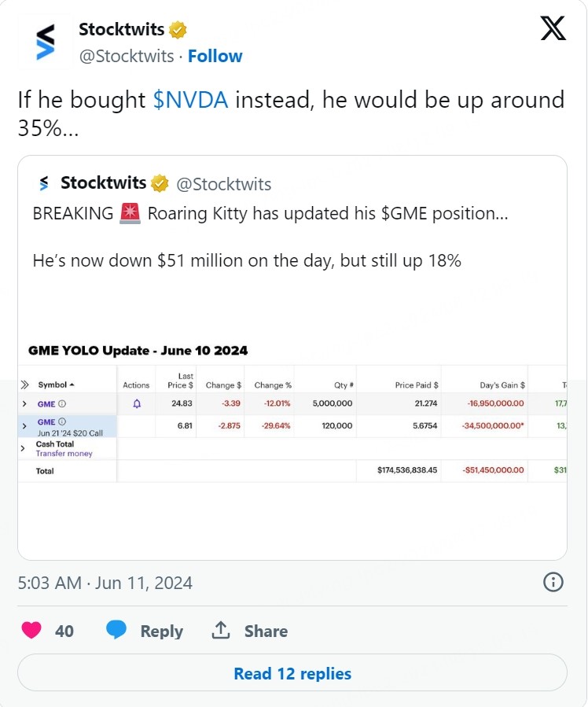Click Read 12 replies button
The image size is (588, 707).
pyautogui.click(x=292, y=673)
